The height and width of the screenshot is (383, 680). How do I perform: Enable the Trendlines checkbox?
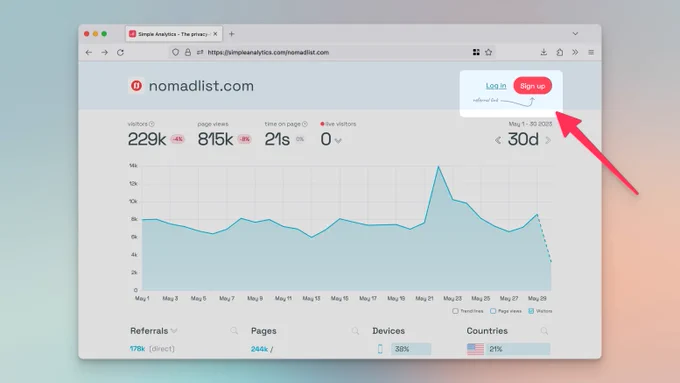point(455,311)
